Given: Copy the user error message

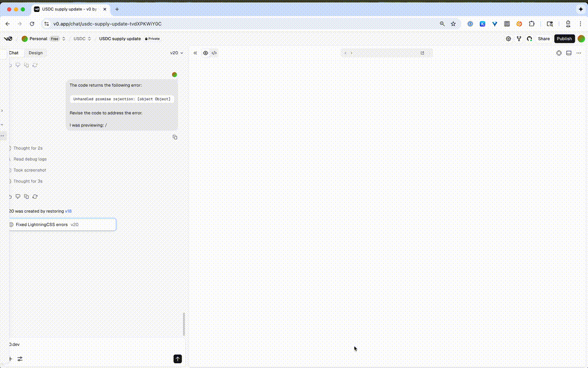Looking at the screenshot, I should click(175, 137).
